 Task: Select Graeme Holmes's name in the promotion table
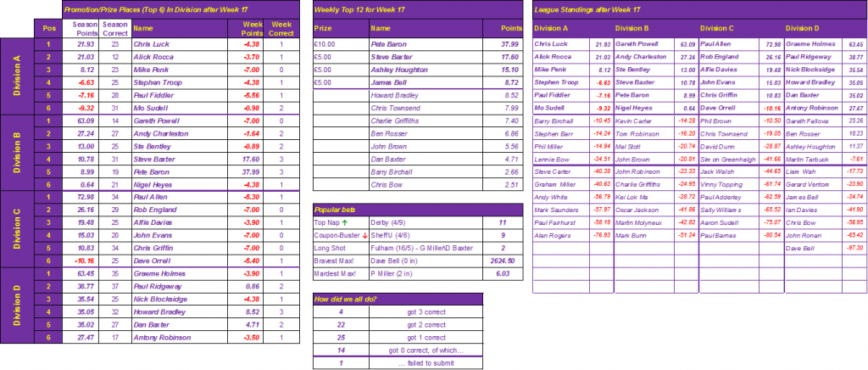click(x=159, y=273)
